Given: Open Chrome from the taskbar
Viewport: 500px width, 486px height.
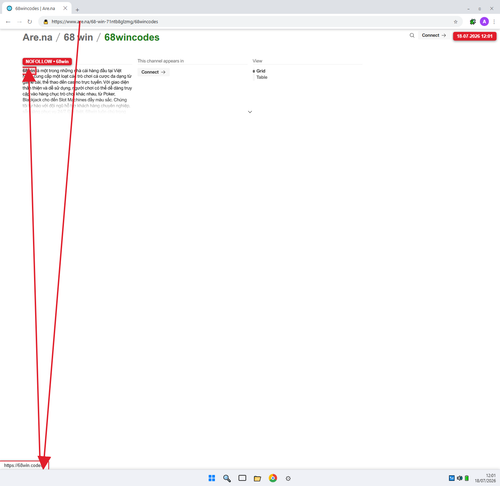Looking at the screenshot, I should click(x=273, y=478).
